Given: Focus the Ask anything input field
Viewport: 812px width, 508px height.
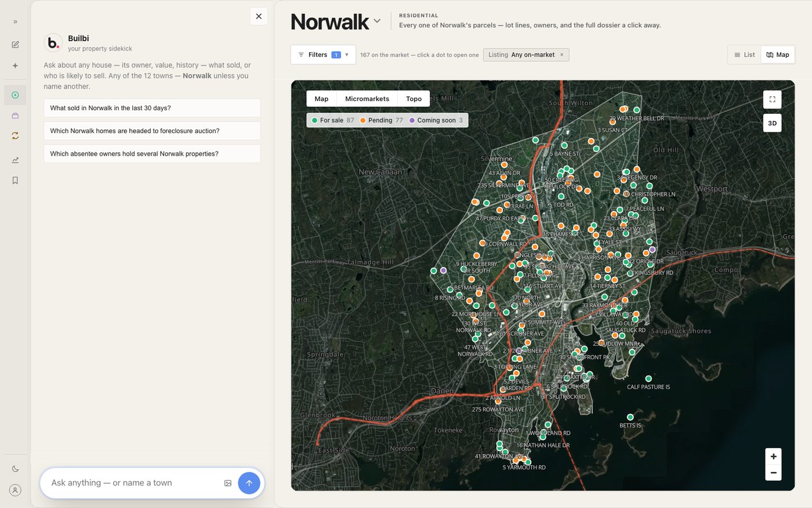Looking at the screenshot, I should [x=133, y=483].
